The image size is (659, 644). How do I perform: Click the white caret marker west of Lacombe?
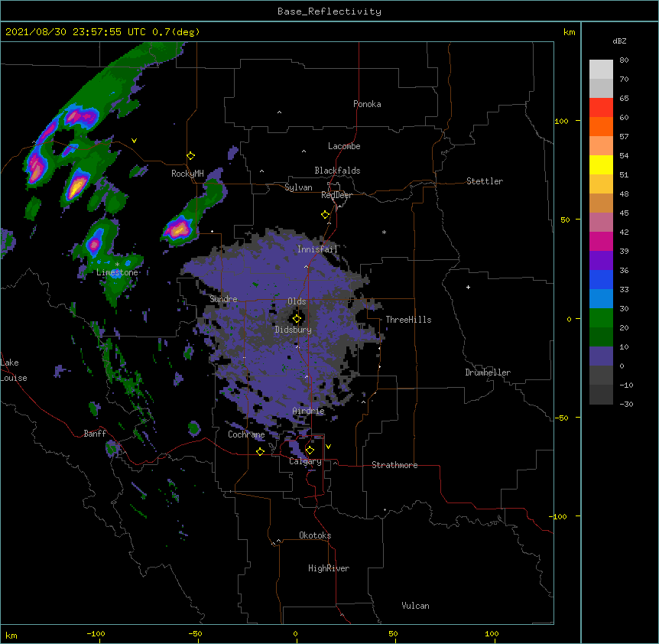tap(304, 151)
